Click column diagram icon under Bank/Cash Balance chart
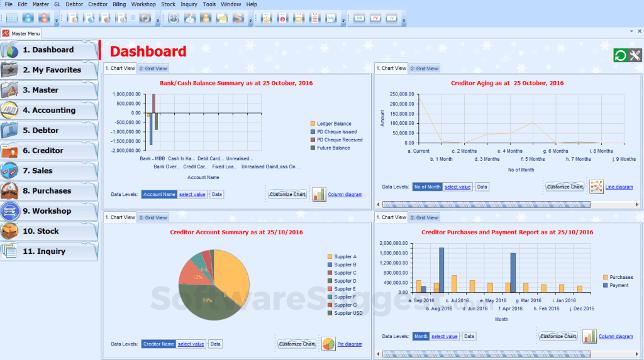This screenshot has height=360, width=644. pos(319,194)
